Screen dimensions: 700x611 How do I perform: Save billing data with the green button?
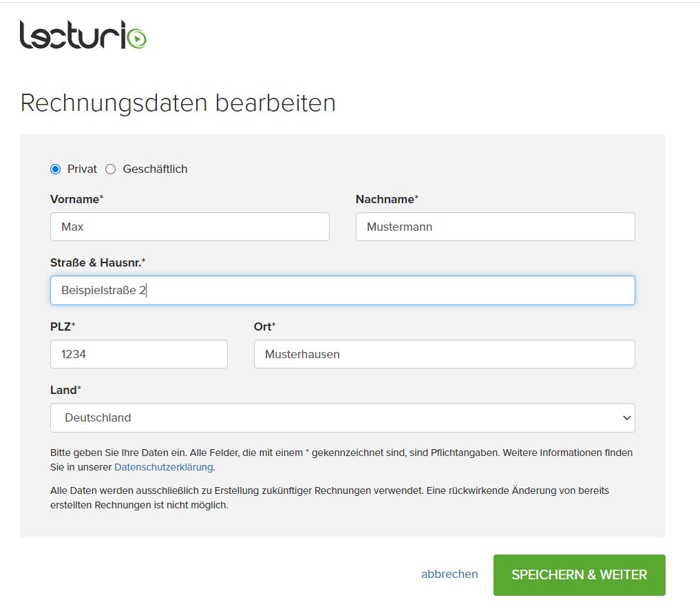579,574
